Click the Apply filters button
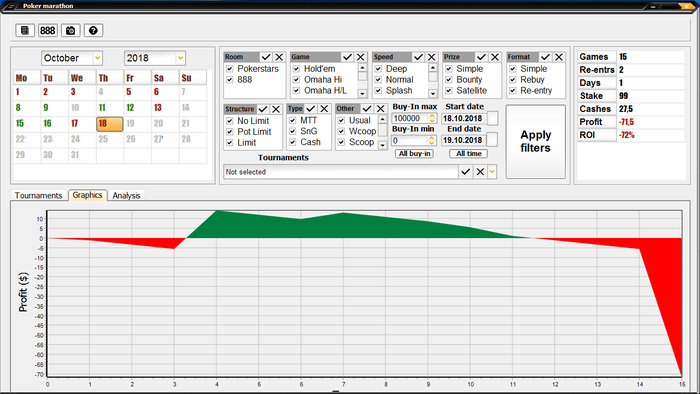The image size is (700, 394). pos(536,141)
